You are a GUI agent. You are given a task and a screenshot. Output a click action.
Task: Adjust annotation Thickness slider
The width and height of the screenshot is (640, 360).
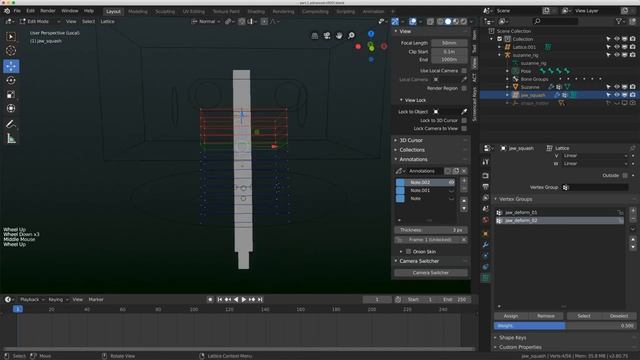click(x=431, y=230)
